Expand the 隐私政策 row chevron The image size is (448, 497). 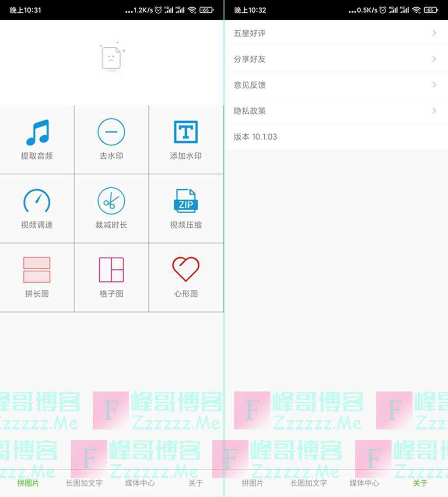[x=434, y=111]
